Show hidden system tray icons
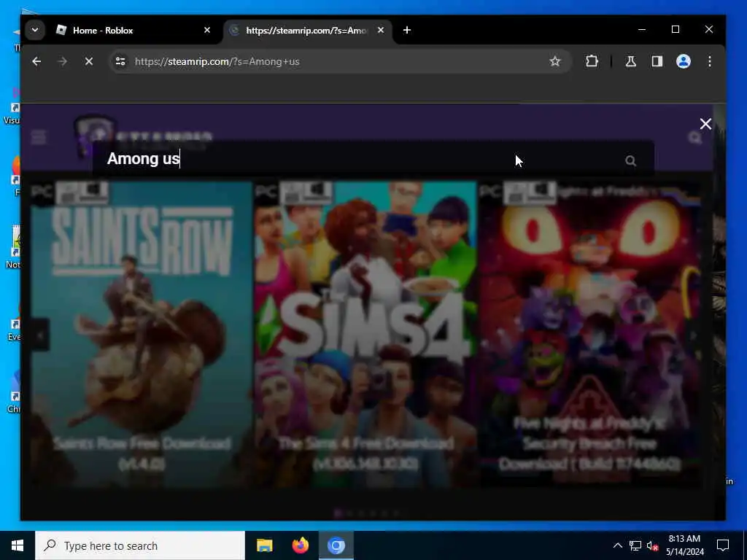The width and height of the screenshot is (747, 560). [617, 545]
